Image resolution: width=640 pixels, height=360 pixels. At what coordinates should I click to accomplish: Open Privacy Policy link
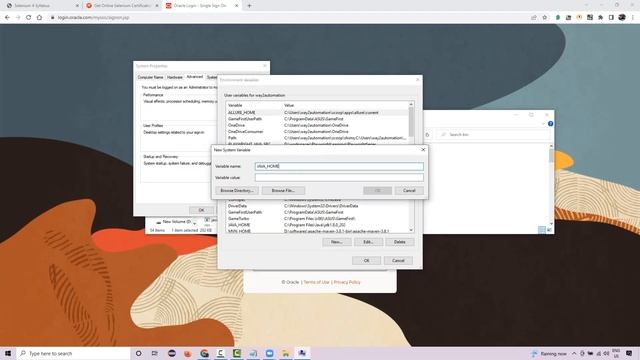coord(347,282)
